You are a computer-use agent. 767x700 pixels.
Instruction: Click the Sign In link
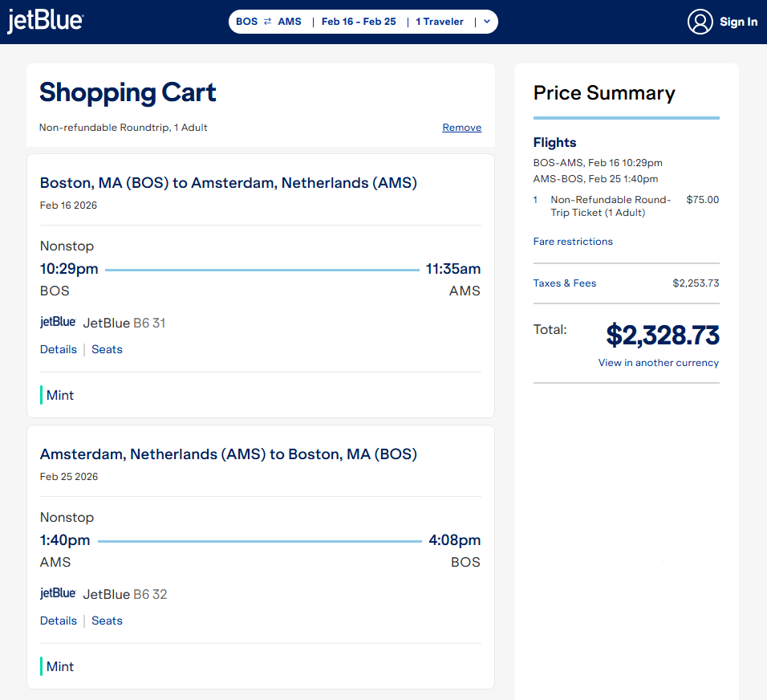point(738,22)
